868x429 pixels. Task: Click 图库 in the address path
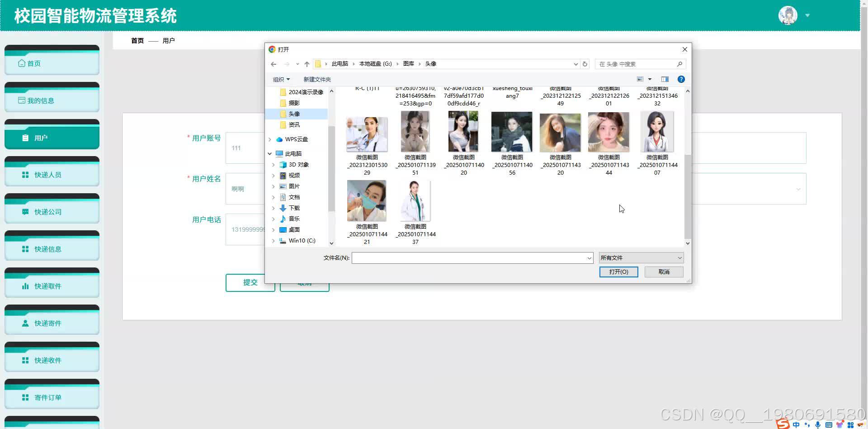pos(409,64)
